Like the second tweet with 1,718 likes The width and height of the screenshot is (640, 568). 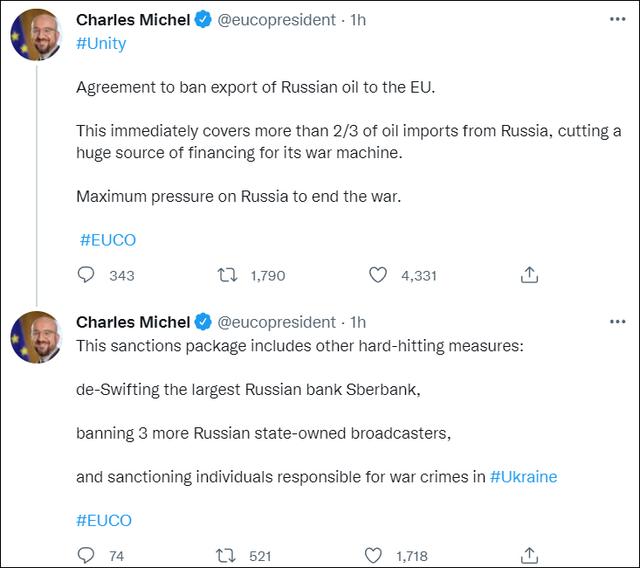[x=378, y=555]
